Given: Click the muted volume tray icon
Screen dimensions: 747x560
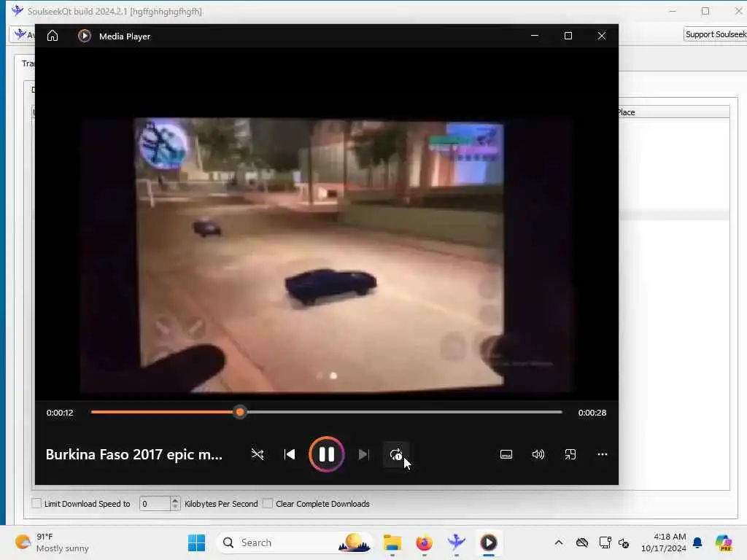Looking at the screenshot, I should tap(624, 542).
